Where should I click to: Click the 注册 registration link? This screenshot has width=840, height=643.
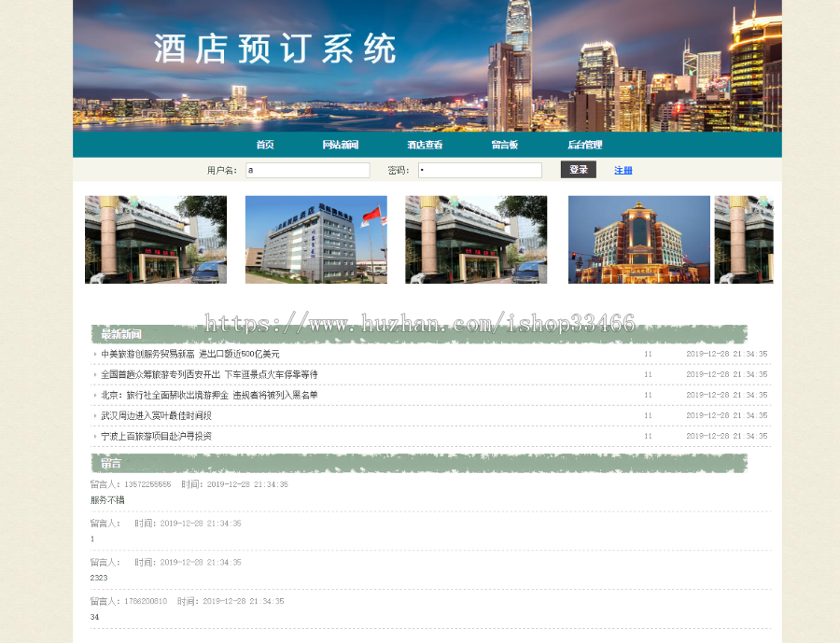(x=622, y=170)
